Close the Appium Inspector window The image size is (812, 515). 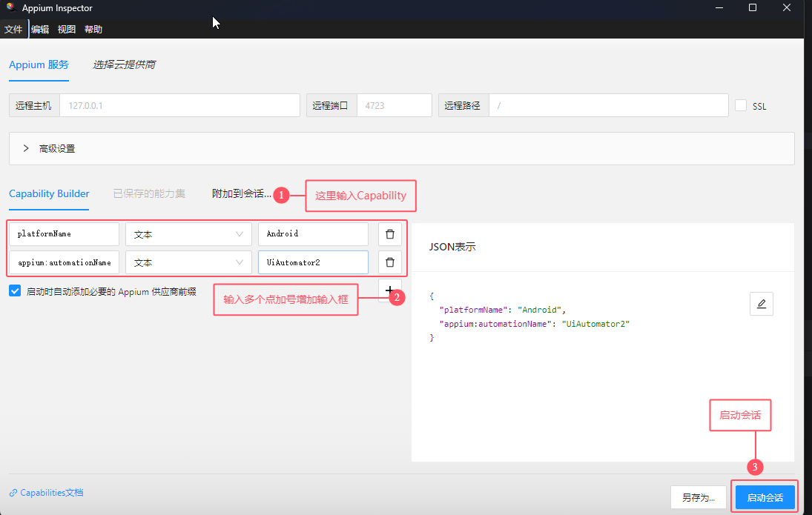(x=787, y=7)
